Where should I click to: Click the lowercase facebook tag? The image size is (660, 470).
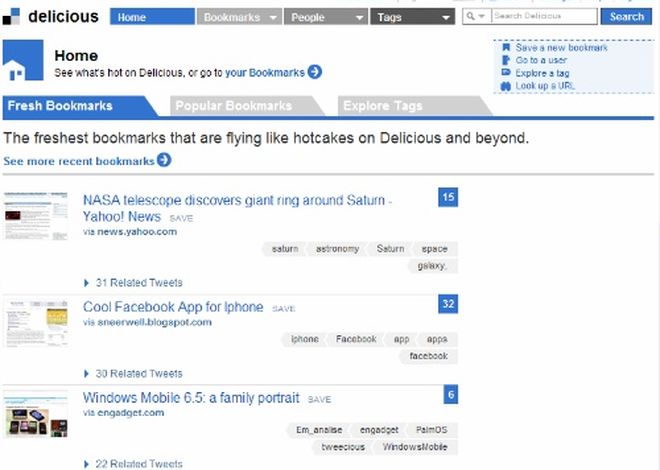tap(428, 356)
